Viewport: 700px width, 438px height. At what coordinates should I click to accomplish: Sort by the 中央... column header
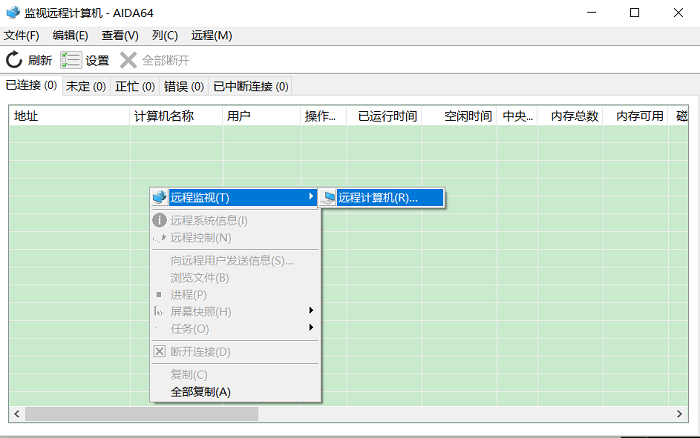click(517, 116)
